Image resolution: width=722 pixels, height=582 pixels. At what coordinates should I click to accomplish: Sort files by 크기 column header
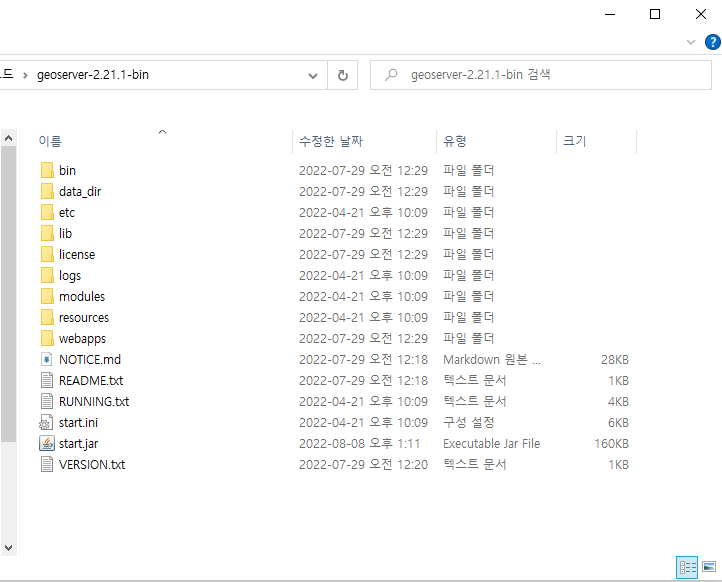point(575,141)
